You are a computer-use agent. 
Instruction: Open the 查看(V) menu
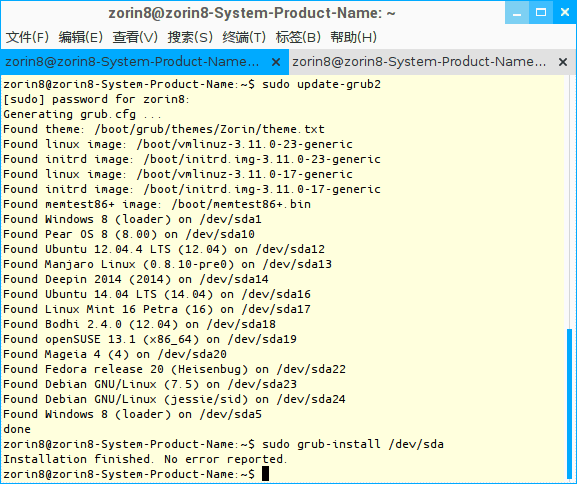[x=135, y=37]
